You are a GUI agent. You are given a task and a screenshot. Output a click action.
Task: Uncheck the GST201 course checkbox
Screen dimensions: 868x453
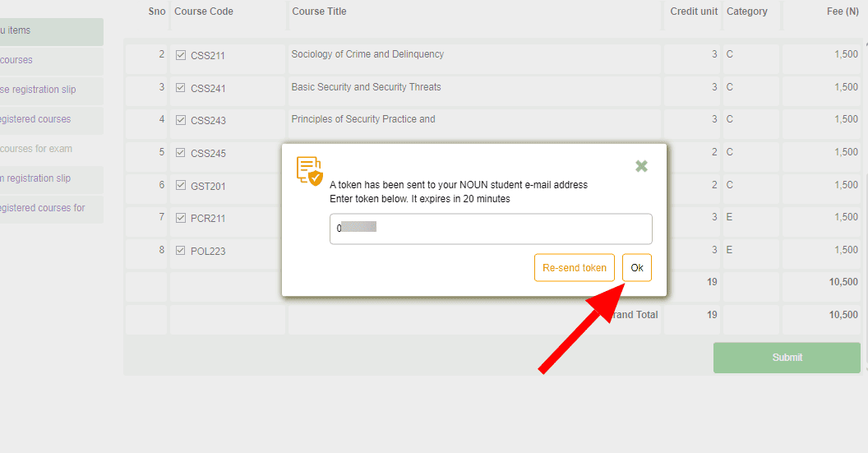(x=181, y=185)
